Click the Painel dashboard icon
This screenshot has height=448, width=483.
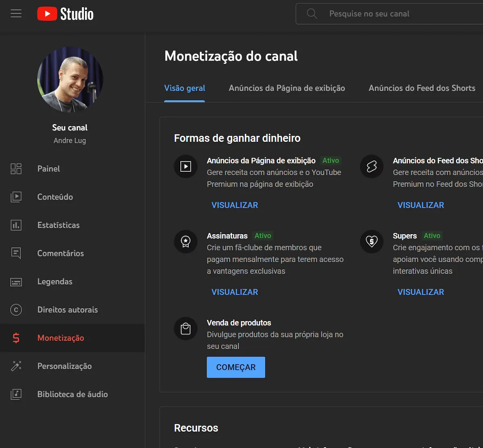click(16, 169)
